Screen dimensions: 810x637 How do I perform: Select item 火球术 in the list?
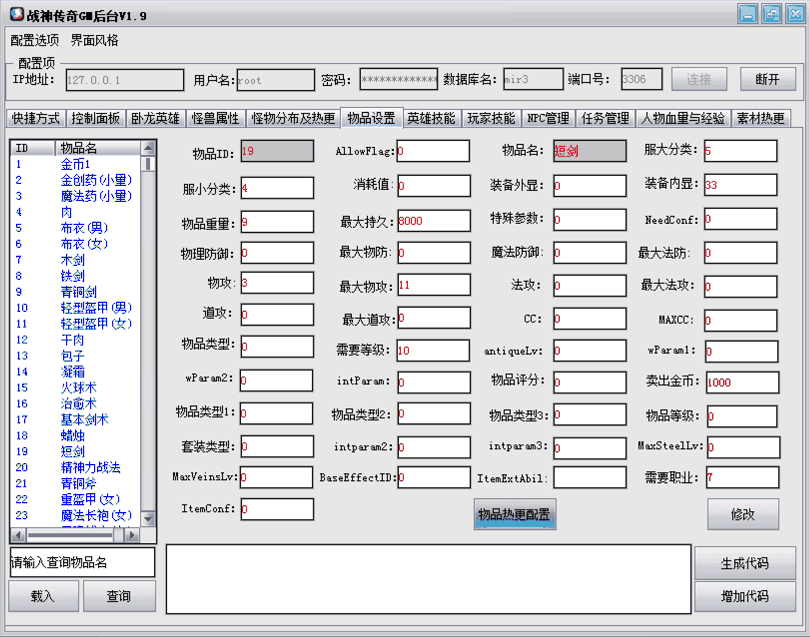(x=75, y=387)
